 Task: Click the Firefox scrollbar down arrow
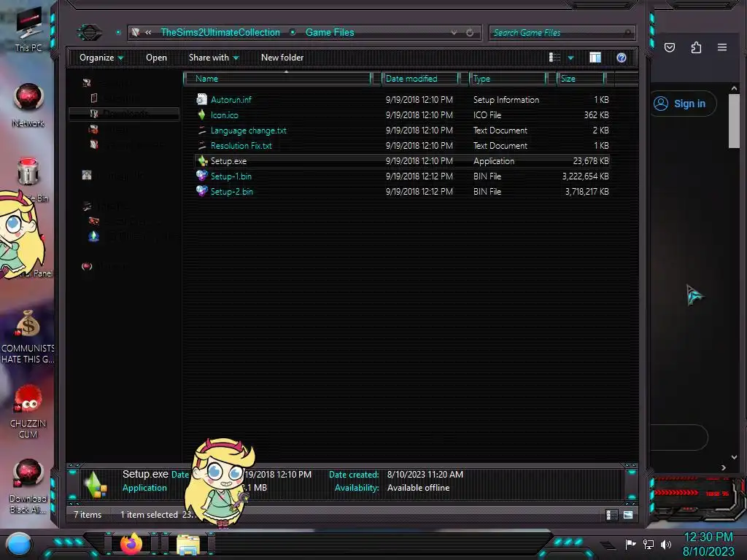pos(734,457)
